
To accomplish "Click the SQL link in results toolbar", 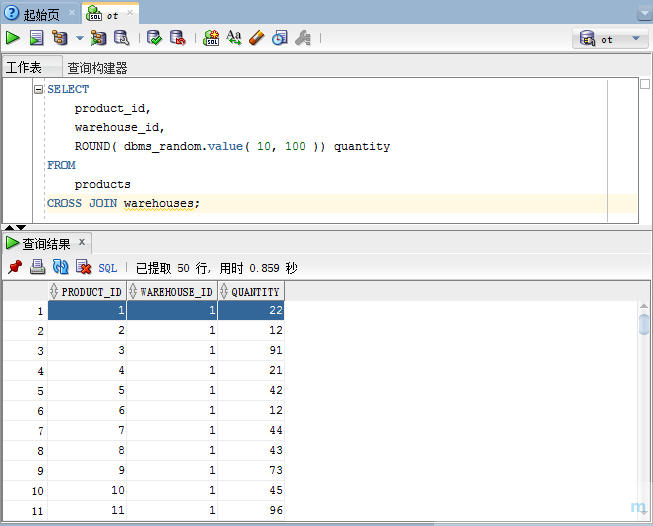I will tap(107, 268).
